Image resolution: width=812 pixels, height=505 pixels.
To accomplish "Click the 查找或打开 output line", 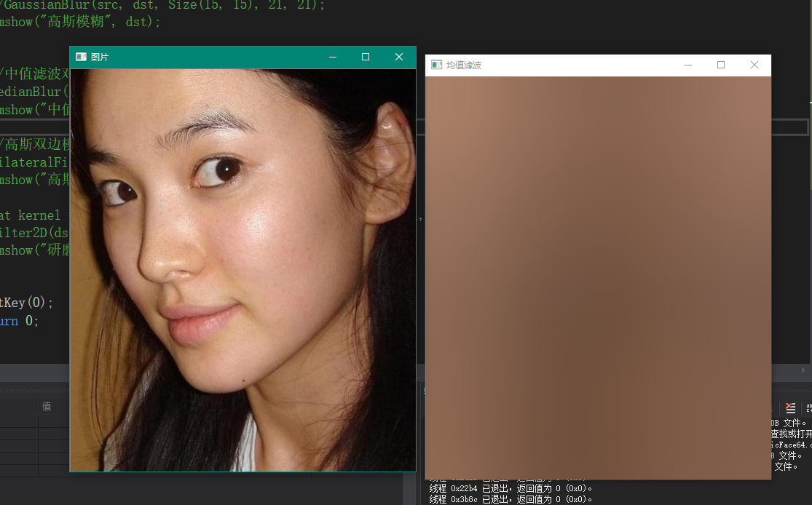I will pyautogui.click(x=792, y=434).
